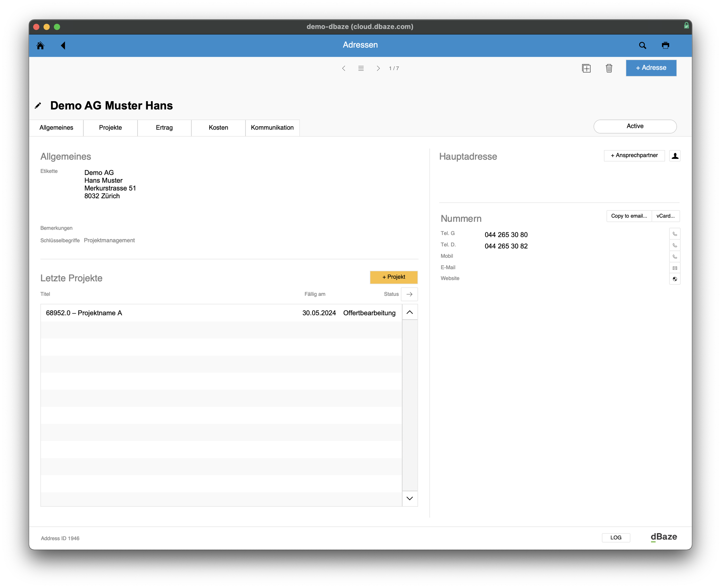Open contacts via the person silhouette icon

pos(675,156)
